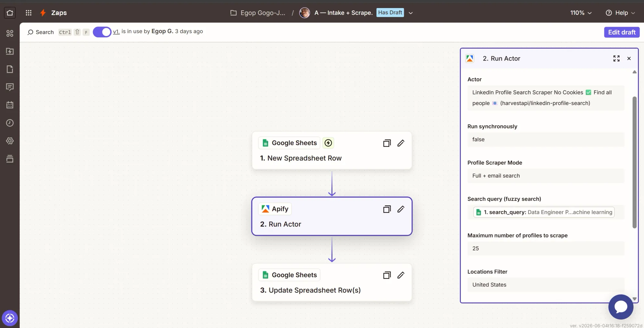Click the Profile Scraper Mode field value
The width and height of the screenshot is (644, 328).
pyautogui.click(x=546, y=176)
